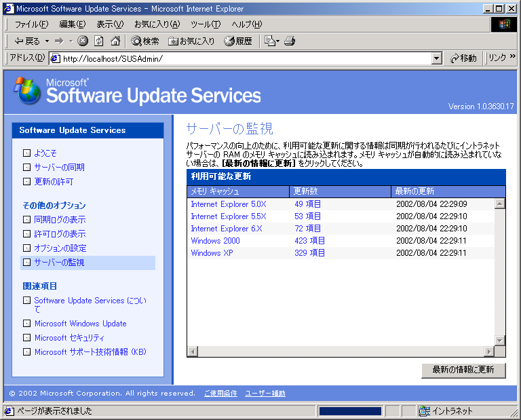Open the Forward button history dropdown arrow
Image resolution: width=521 pixels, height=420 pixels.
[x=71, y=41]
